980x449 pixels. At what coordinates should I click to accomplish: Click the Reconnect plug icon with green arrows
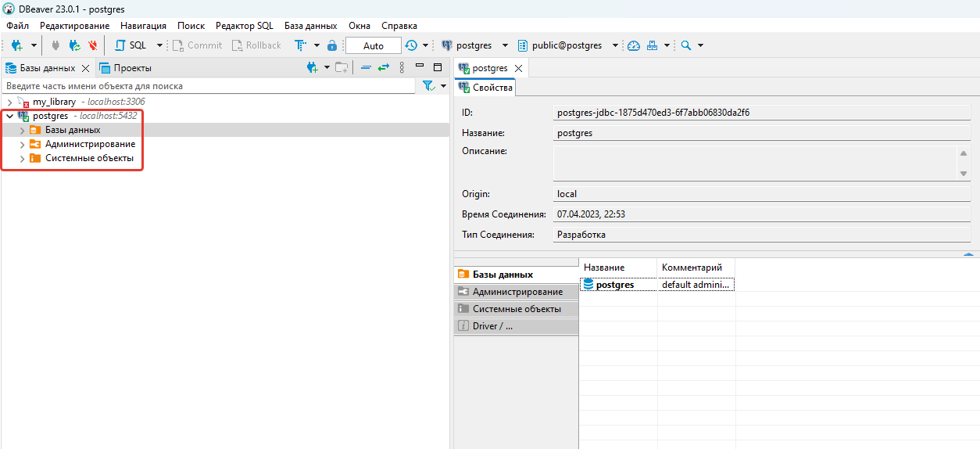tap(75, 45)
